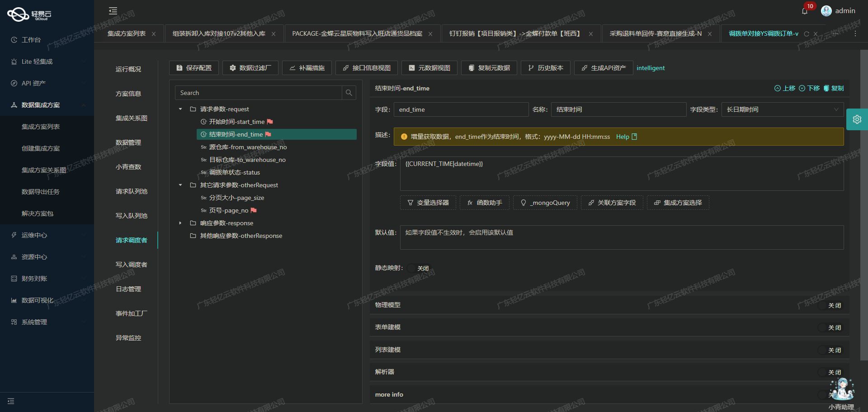868x412 pixels.
Task: Open 运行概况 in the scheme menu
Action: point(128,69)
